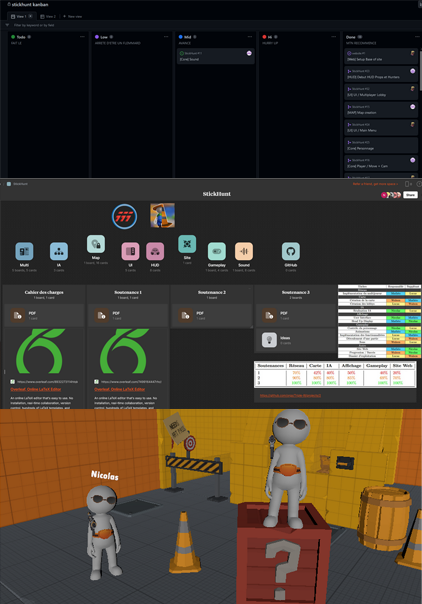Open the Todo column options menu

[82, 37]
